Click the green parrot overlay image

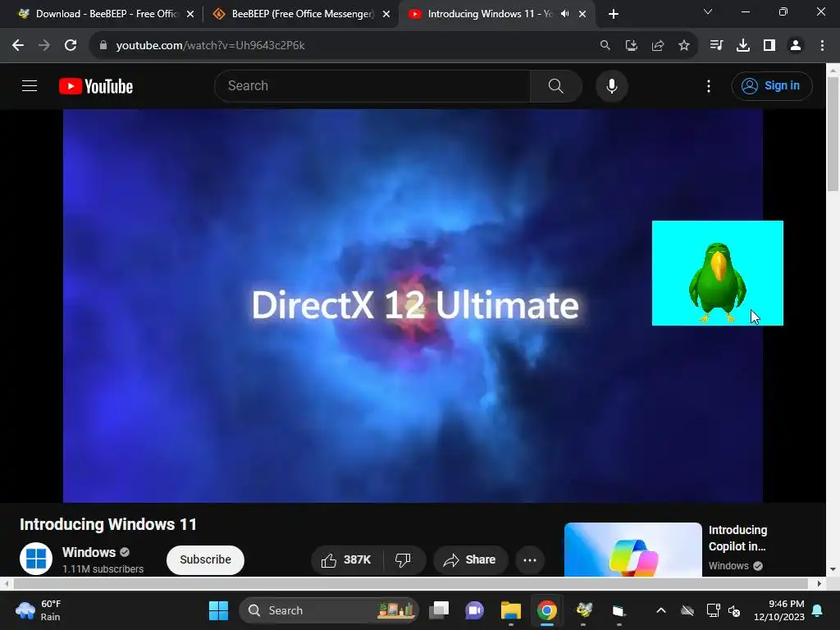click(x=717, y=272)
